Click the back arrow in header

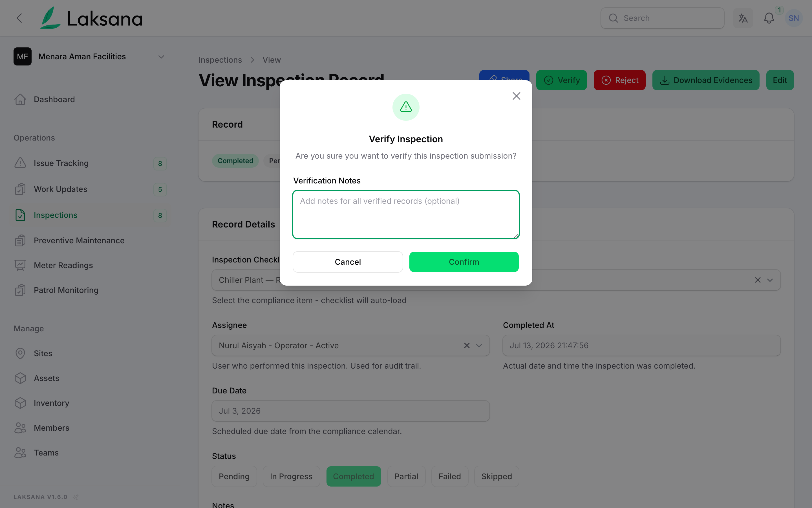click(x=19, y=18)
